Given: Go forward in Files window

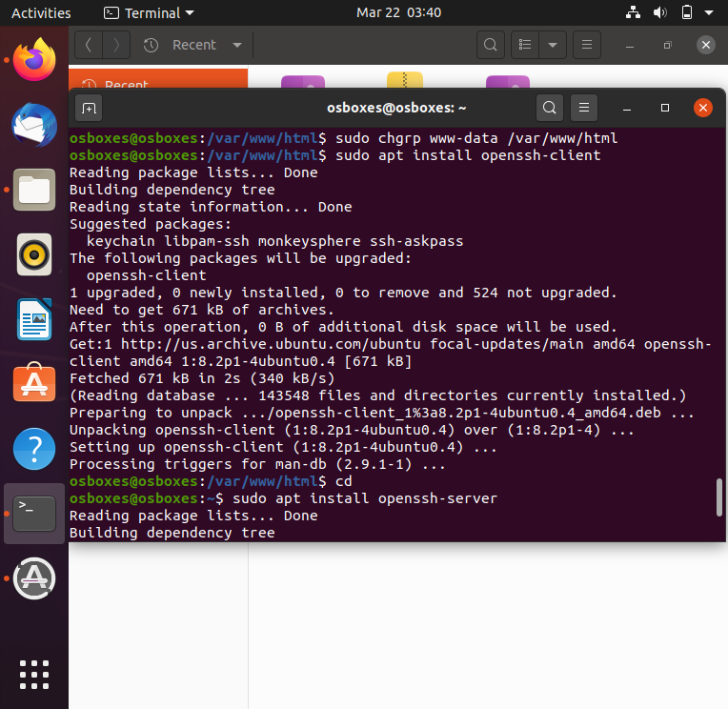Looking at the screenshot, I should click(x=116, y=45).
